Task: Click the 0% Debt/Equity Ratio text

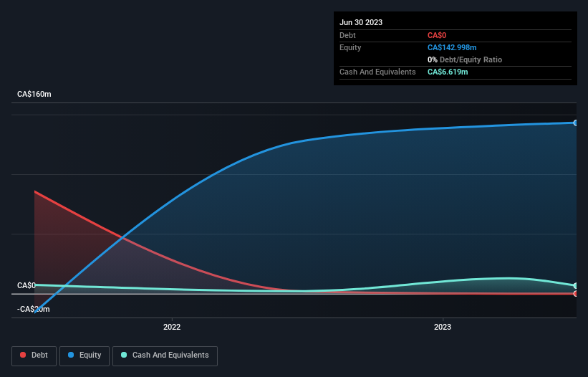Action: (465, 59)
